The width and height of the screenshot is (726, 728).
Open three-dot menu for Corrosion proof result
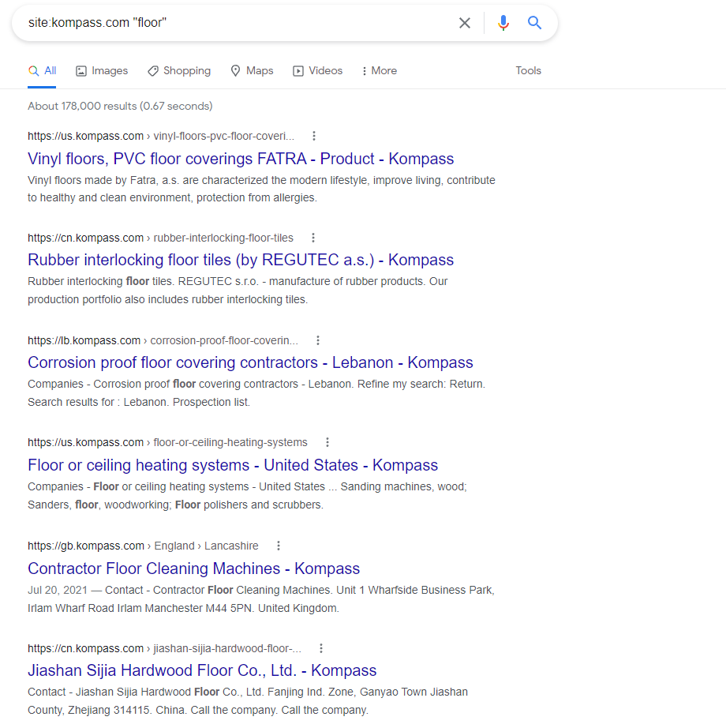point(318,340)
